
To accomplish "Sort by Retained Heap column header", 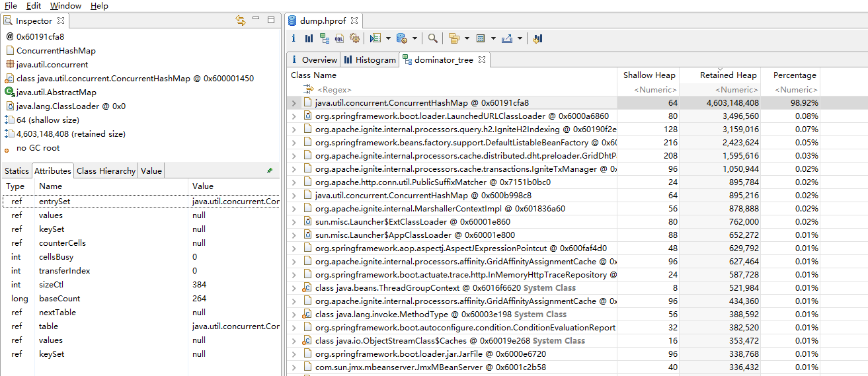I will point(727,75).
